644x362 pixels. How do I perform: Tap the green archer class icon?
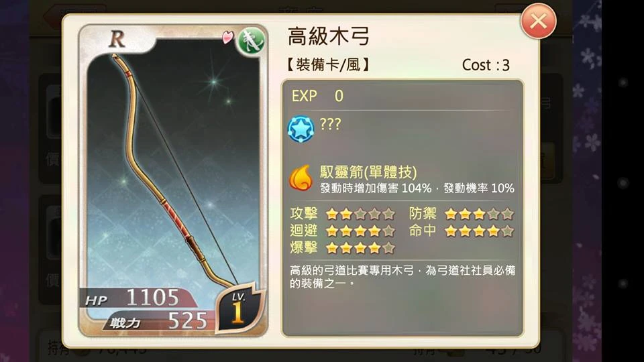click(x=251, y=41)
